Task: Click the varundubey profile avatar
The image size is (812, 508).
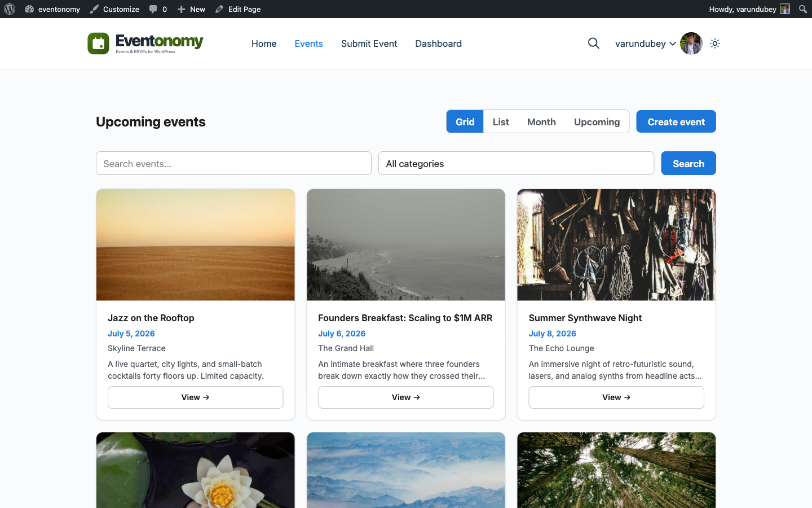Action: [x=691, y=43]
